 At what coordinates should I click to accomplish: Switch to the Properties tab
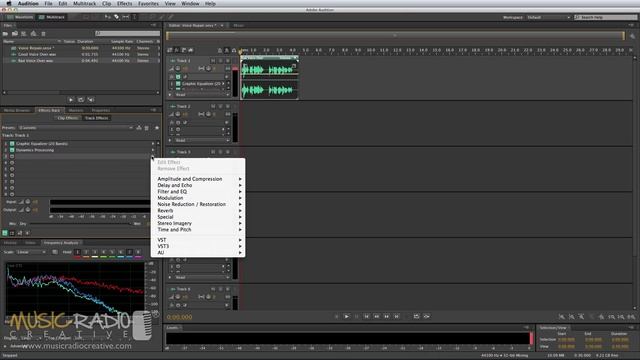[x=100, y=110]
